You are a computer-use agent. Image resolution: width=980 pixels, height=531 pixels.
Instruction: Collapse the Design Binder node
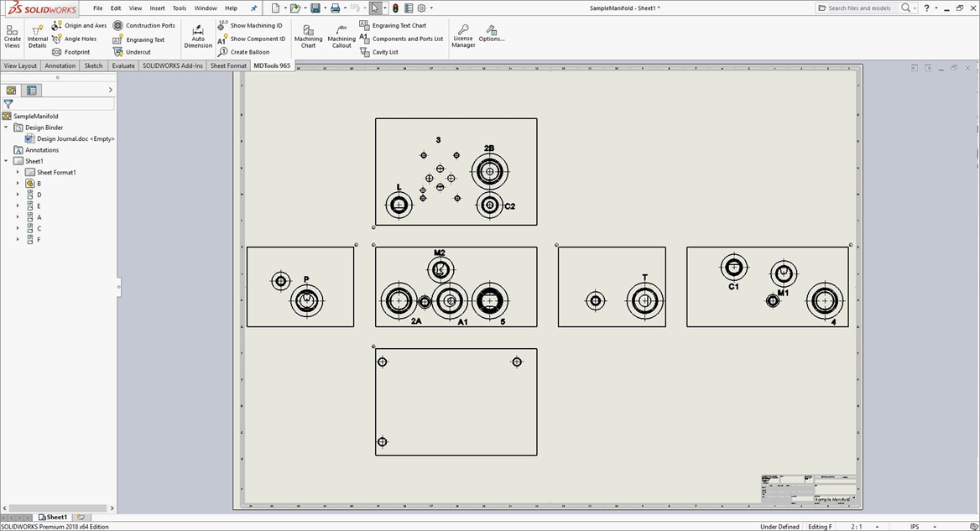click(7, 128)
